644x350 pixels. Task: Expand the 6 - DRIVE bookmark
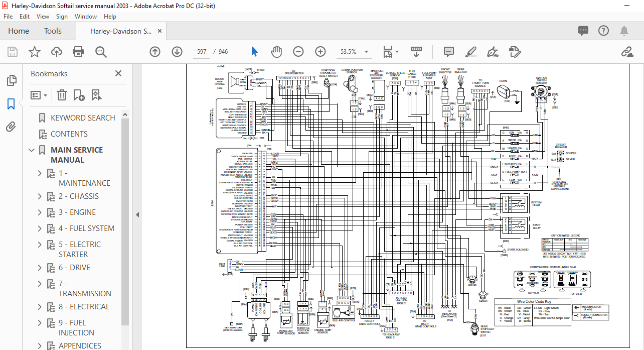click(x=40, y=268)
